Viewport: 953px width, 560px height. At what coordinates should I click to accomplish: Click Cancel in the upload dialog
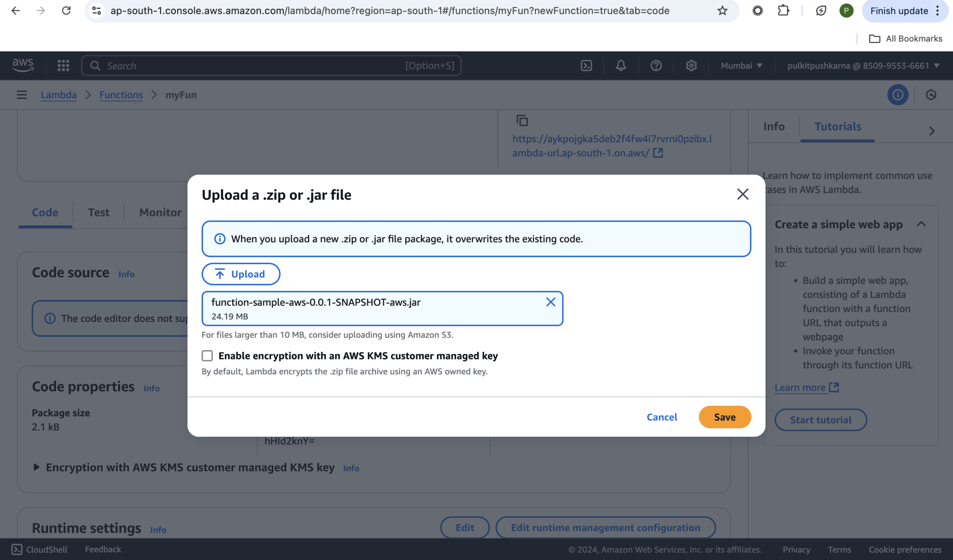point(662,417)
